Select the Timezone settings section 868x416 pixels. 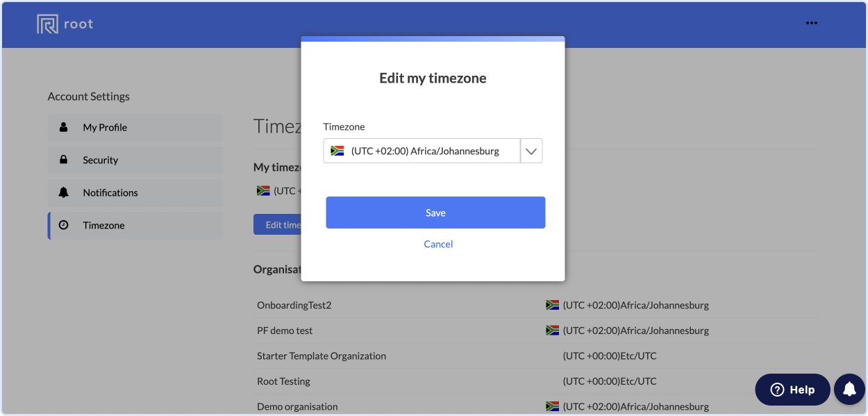point(135,226)
